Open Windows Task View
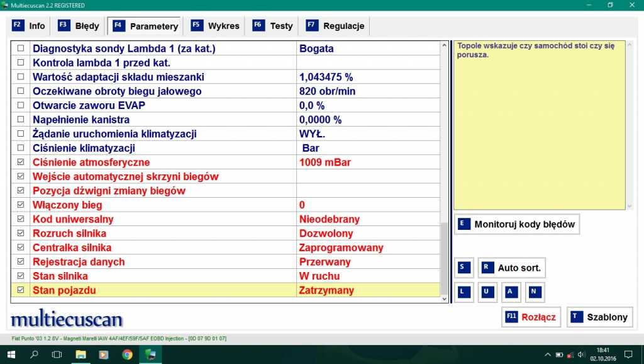This screenshot has height=364, width=644. point(57,355)
